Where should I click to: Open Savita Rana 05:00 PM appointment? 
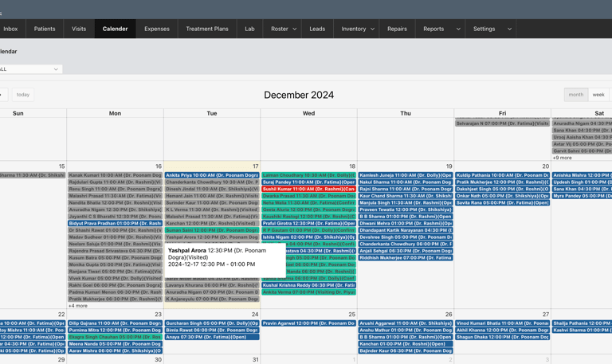tap(502, 203)
